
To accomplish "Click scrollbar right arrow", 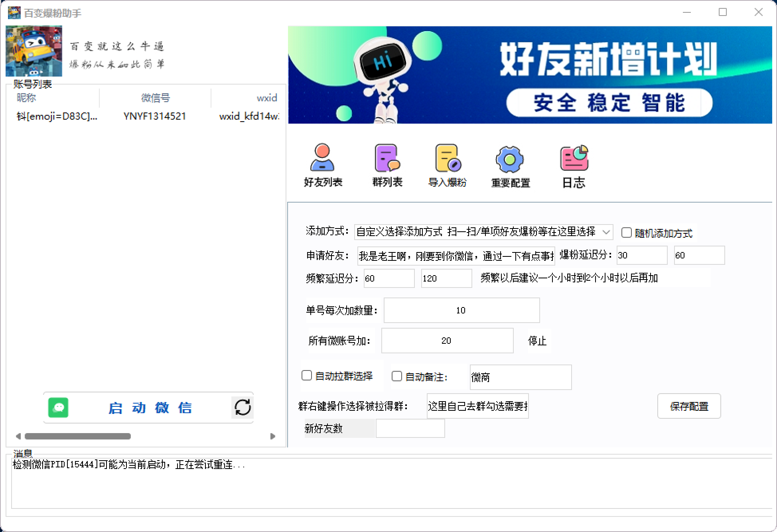I will 272,436.
